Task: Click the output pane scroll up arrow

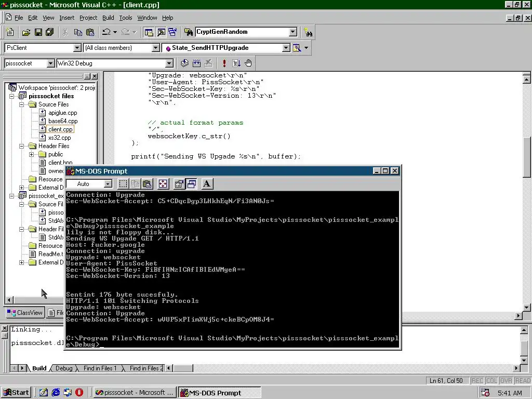Action: point(524,330)
